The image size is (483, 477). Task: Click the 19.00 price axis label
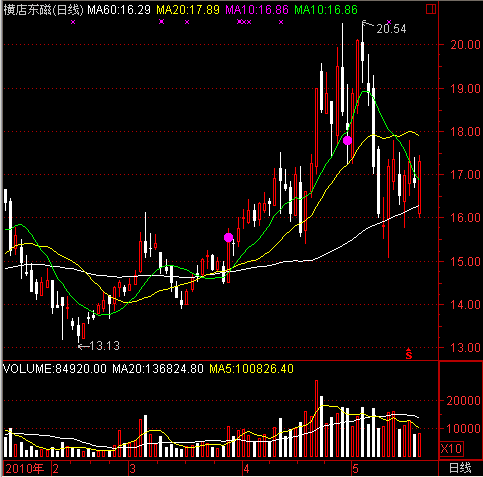point(465,89)
